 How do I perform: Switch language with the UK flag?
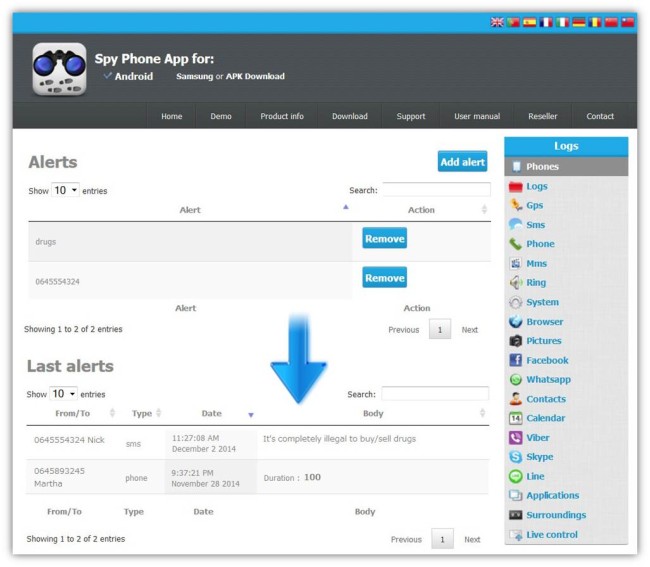coord(497,22)
